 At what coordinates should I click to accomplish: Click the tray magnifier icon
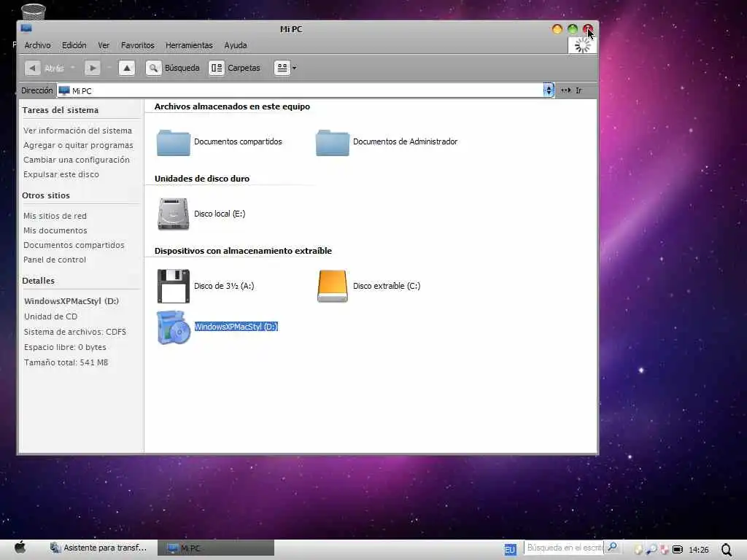(651, 550)
